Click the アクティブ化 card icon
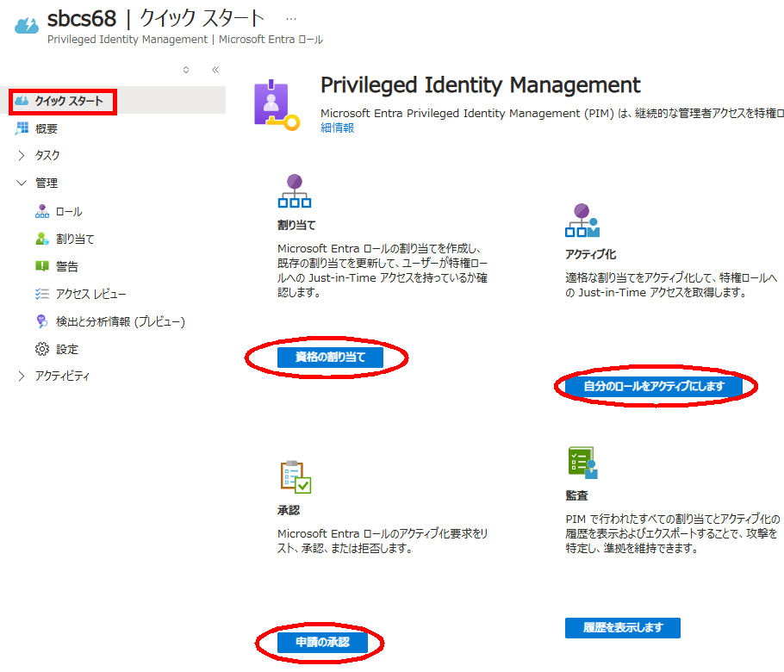 [582, 220]
